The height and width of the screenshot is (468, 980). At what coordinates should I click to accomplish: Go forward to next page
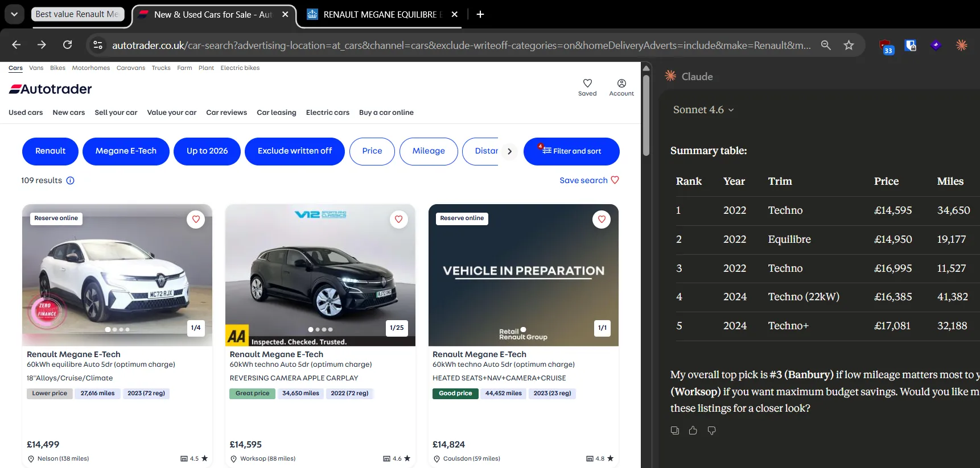pyautogui.click(x=42, y=45)
